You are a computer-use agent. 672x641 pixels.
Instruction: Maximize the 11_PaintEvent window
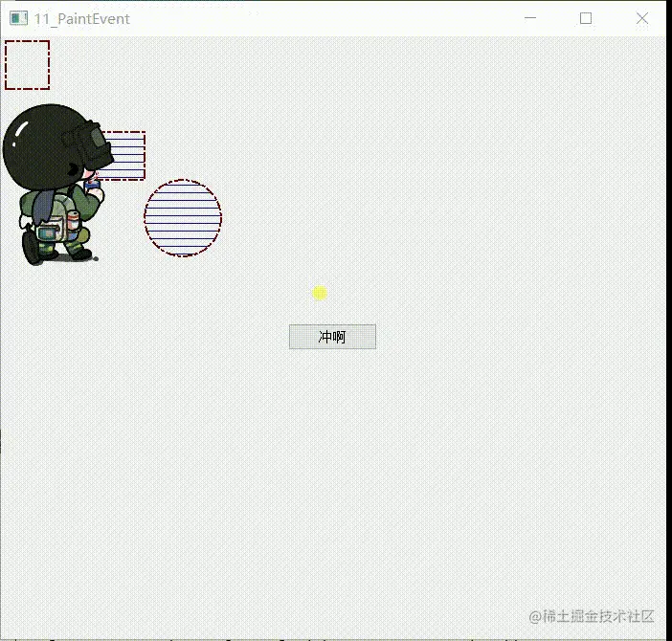pos(586,18)
